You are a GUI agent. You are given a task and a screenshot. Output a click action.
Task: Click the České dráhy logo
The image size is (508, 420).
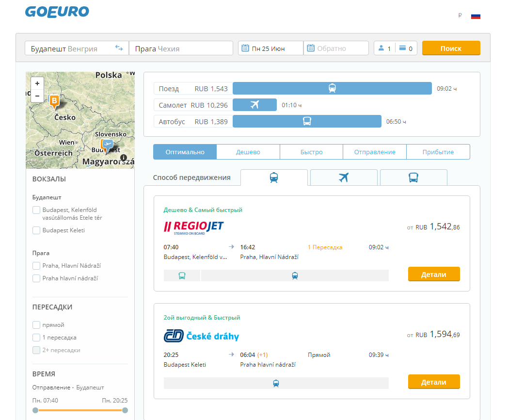coord(201,336)
